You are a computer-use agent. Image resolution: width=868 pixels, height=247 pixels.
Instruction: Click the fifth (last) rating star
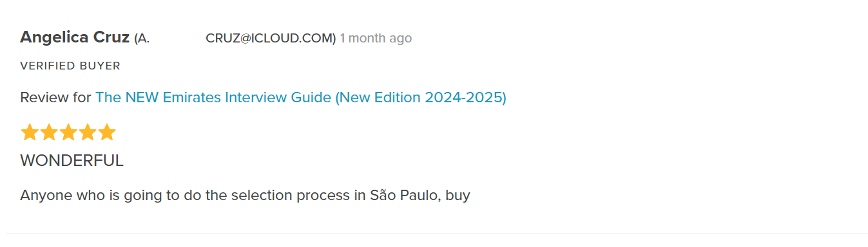point(107,133)
